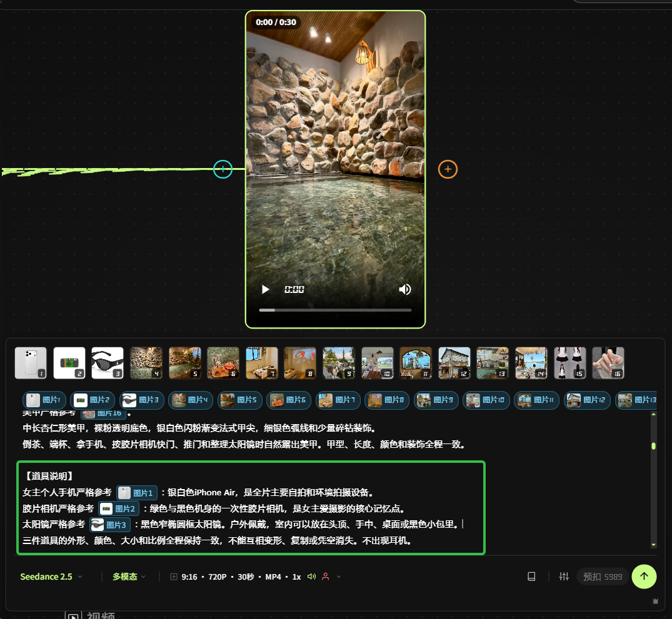The height and width of the screenshot is (619, 672).
Task: Click the 图片10 tag chip
Action: pyautogui.click(x=486, y=400)
